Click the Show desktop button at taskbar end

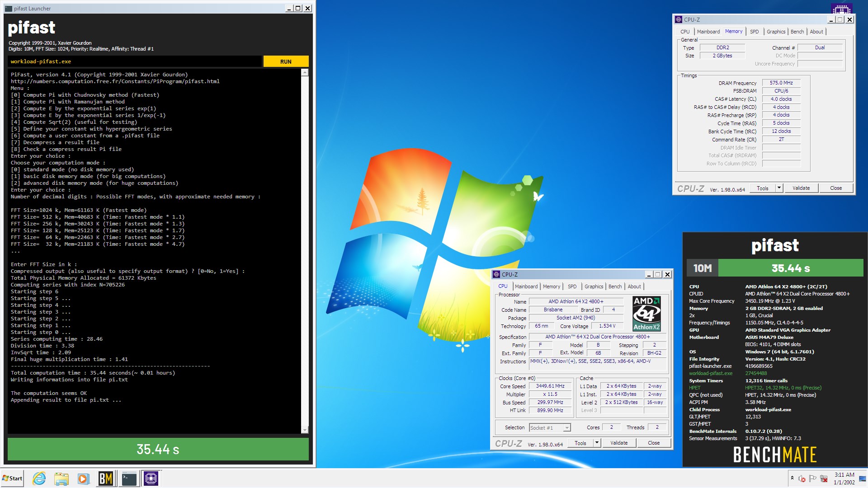pos(863,479)
